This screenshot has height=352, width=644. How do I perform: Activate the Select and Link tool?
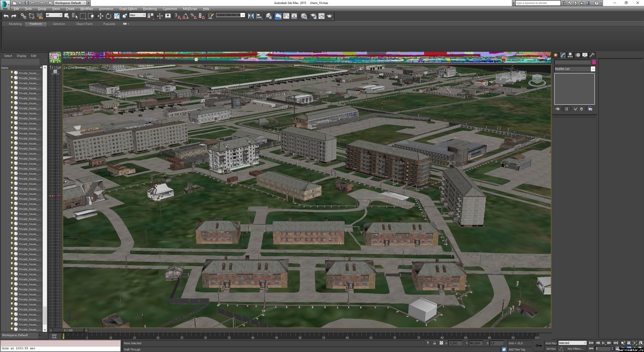[x=23, y=16]
